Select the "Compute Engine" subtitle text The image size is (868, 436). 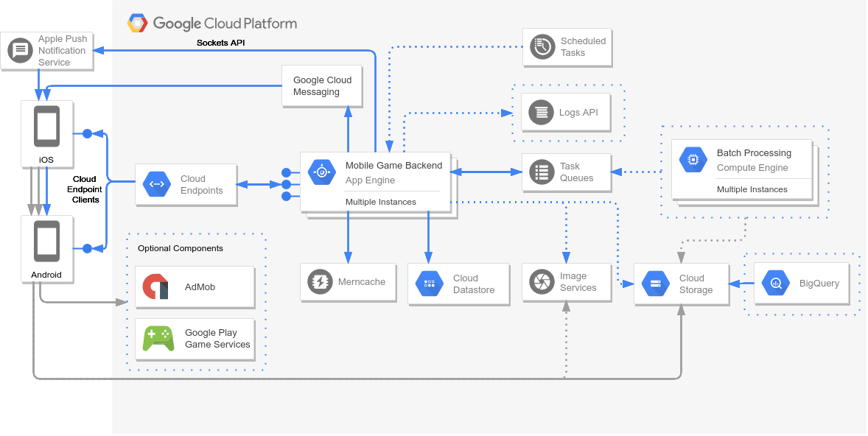(x=752, y=168)
